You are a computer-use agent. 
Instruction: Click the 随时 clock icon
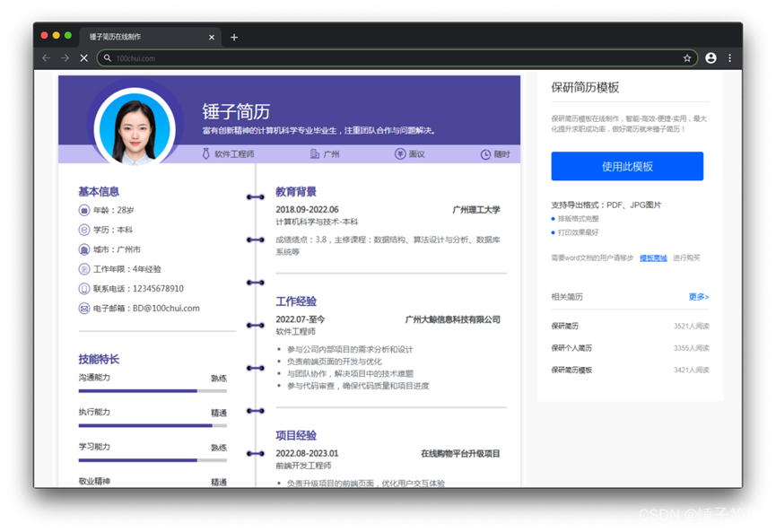(x=485, y=154)
